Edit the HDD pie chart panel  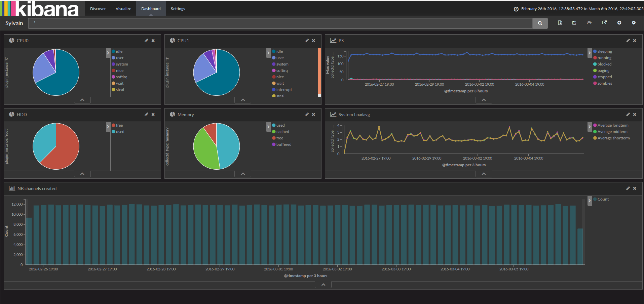click(x=146, y=115)
